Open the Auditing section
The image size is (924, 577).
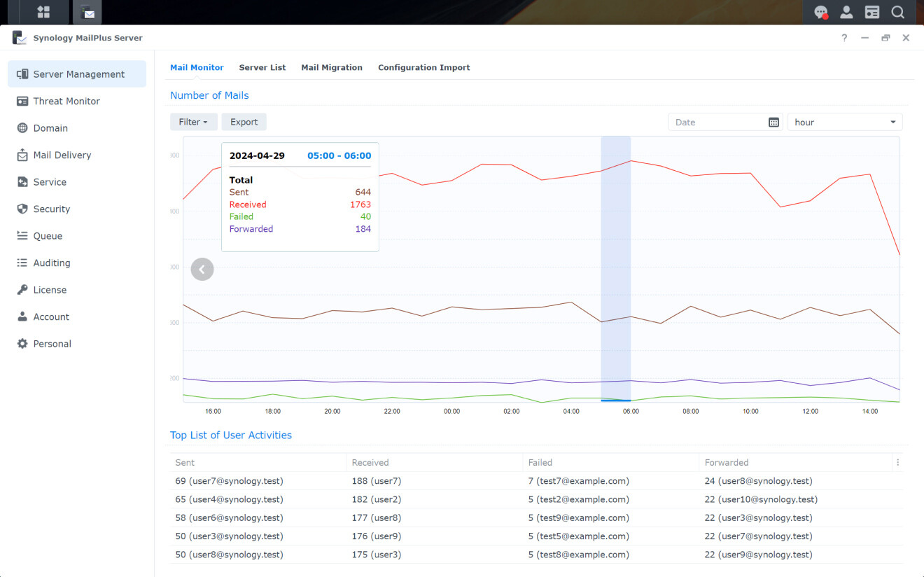pos(51,263)
